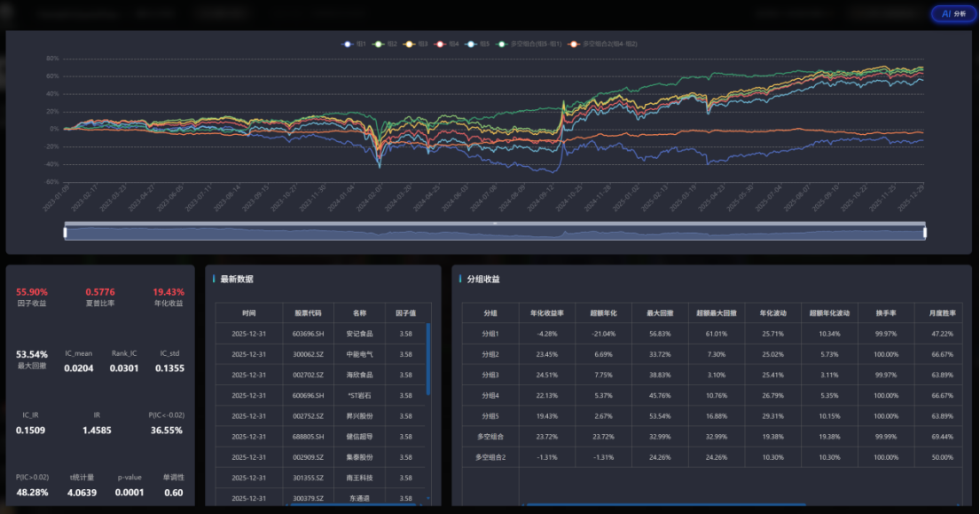Image resolution: width=980 pixels, height=514 pixels.
Task: Click the 年化收益率 column header
Action: (x=547, y=312)
